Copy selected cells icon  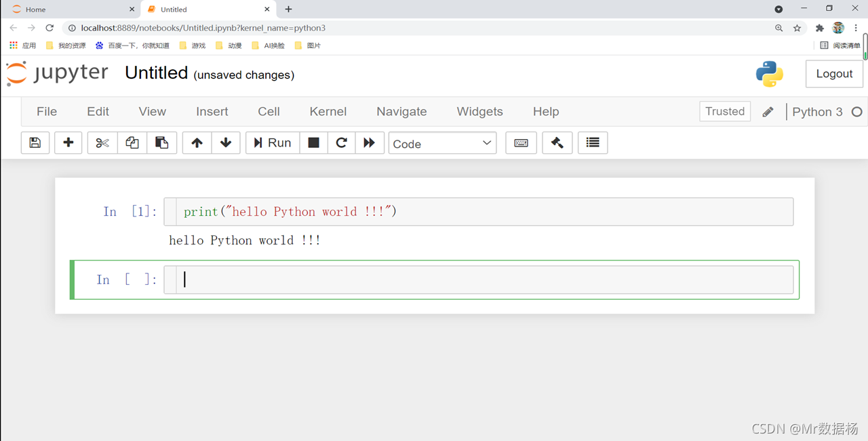[x=132, y=142]
